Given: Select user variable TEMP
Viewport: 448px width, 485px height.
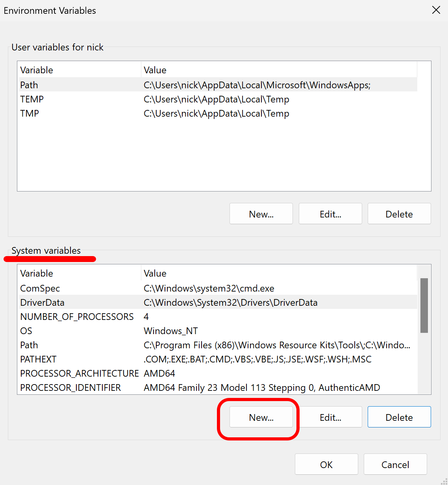Looking at the screenshot, I should (218, 99).
